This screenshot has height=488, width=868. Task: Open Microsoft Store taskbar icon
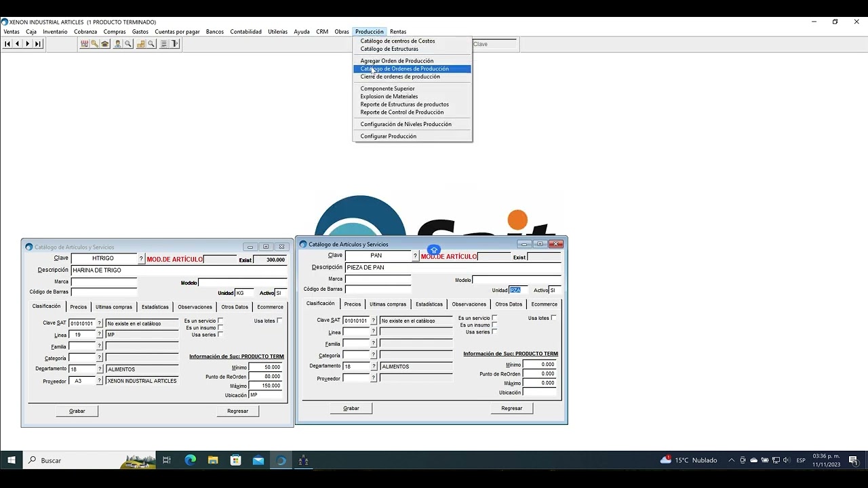pyautogui.click(x=236, y=460)
